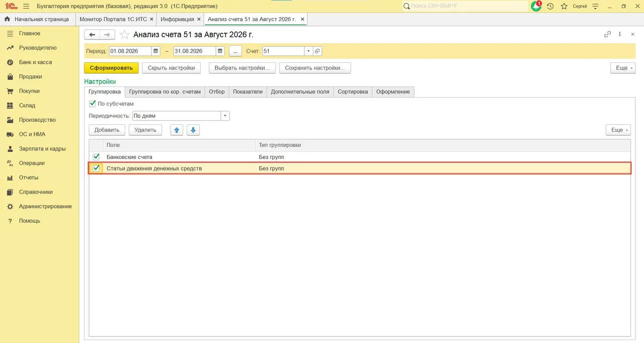Expand the top Еще menu button
644x343 pixels.
(x=623, y=68)
